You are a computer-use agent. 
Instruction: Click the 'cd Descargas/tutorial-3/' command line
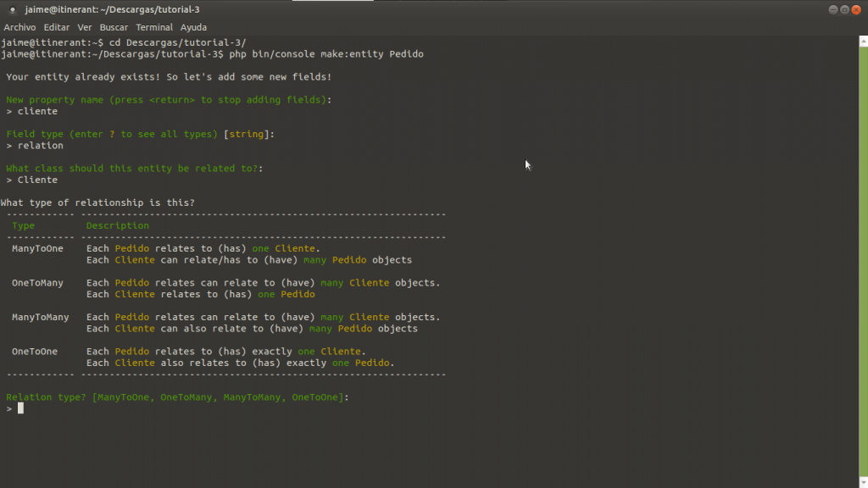178,42
